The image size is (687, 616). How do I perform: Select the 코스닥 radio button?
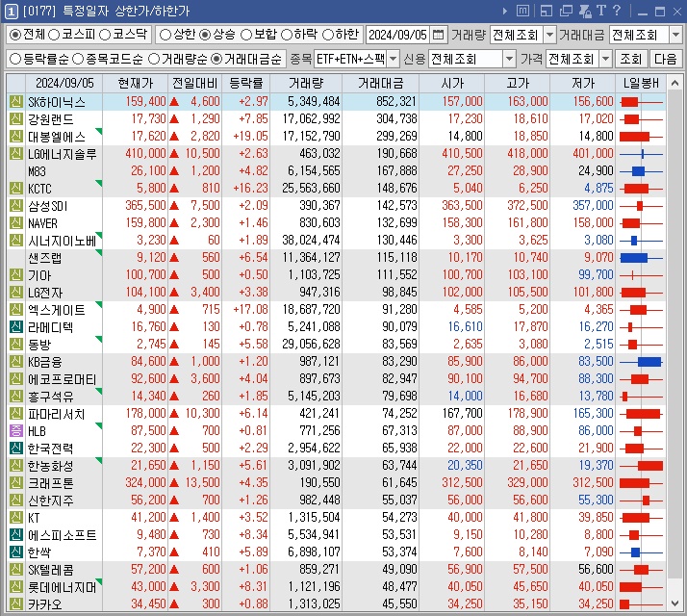[105, 35]
